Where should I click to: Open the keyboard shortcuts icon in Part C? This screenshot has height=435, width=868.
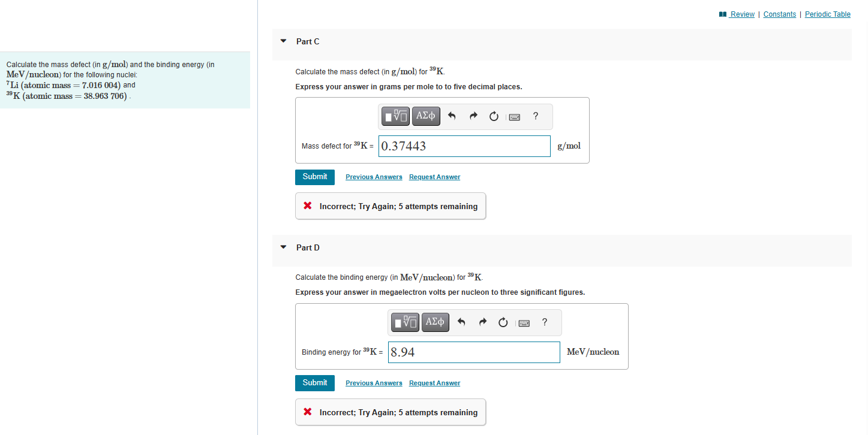(x=514, y=116)
